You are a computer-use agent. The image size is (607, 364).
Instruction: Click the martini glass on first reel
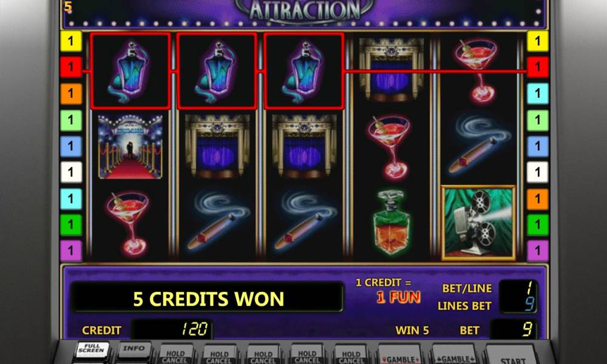(127, 224)
